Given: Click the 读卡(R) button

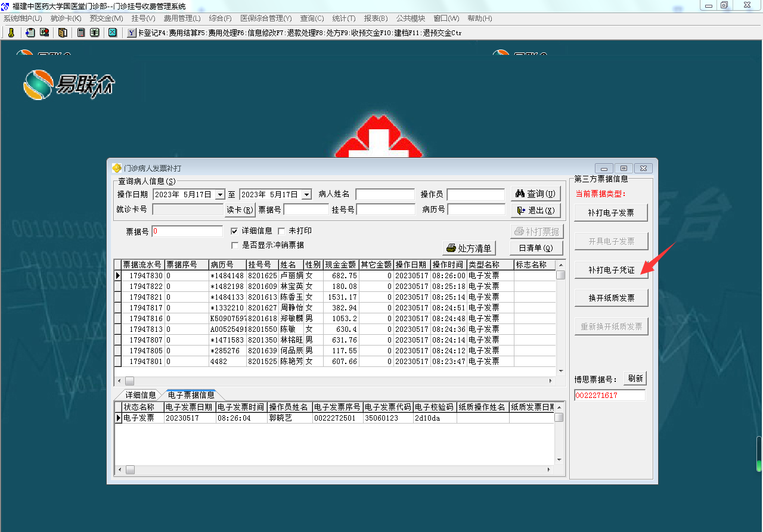Looking at the screenshot, I should click(240, 210).
